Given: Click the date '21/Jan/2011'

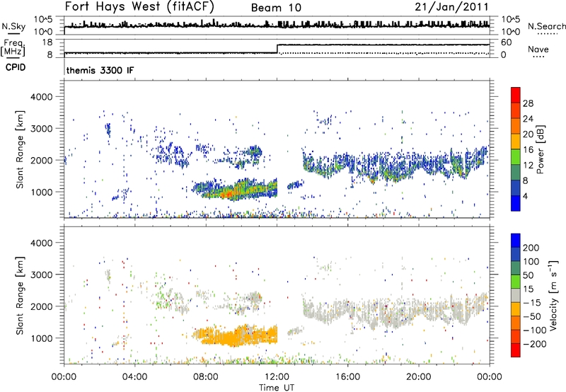Looking at the screenshot, I should click(451, 7).
